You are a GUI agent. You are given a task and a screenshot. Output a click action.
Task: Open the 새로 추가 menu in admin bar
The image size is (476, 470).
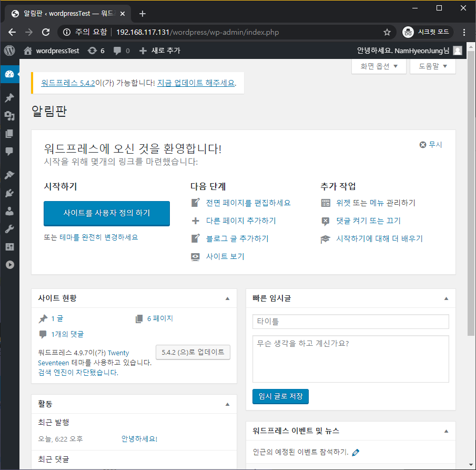coord(160,51)
